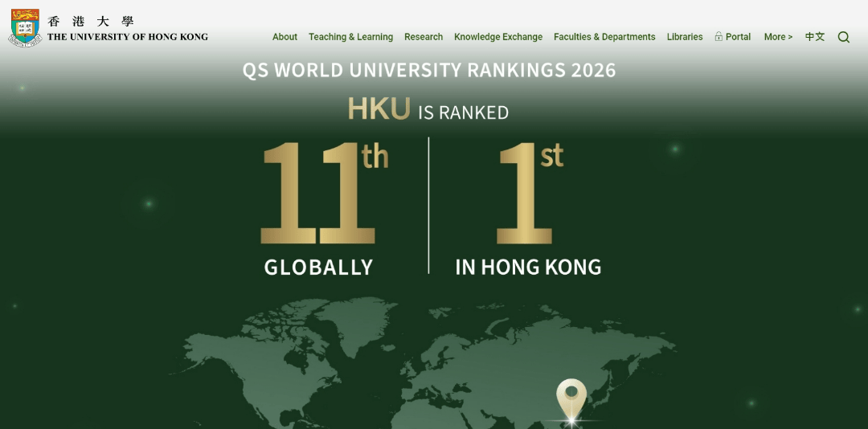Click the QS World University Rankings 2026 heading
The width and height of the screenshot is (868, 429).
click(429, 70)
